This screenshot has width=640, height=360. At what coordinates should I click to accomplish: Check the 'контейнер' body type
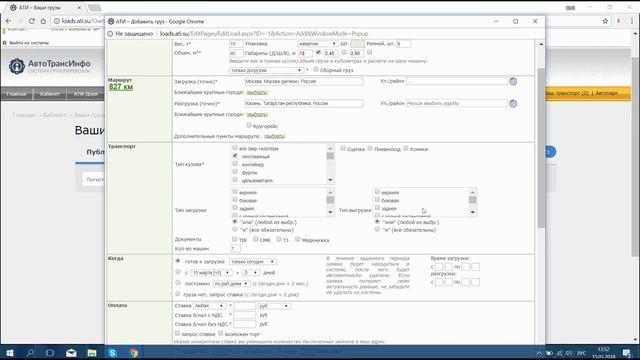tap(235, 164)
